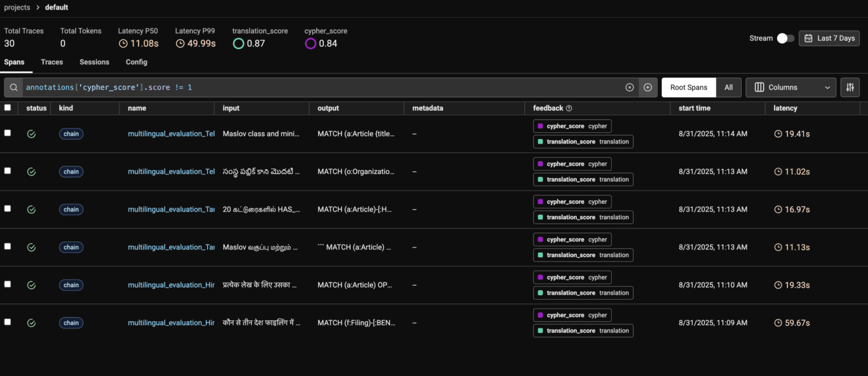Open the Last 7 Days time range selector
The width and height of the screenshot is (868, 376).
(829, 38)
